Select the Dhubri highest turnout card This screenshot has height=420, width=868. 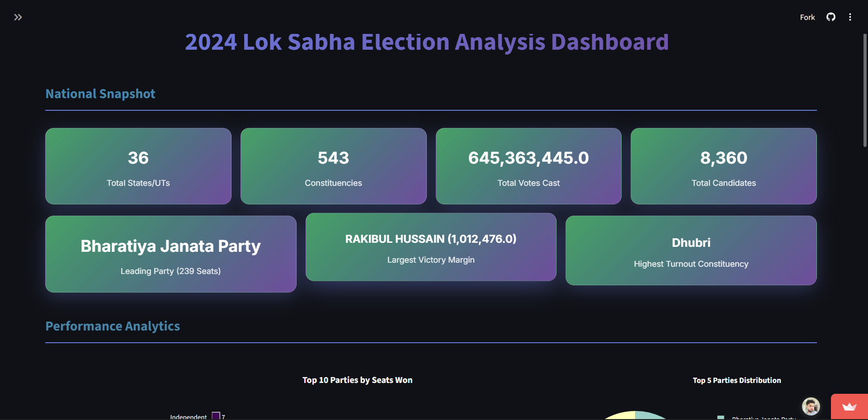point(691,250)
